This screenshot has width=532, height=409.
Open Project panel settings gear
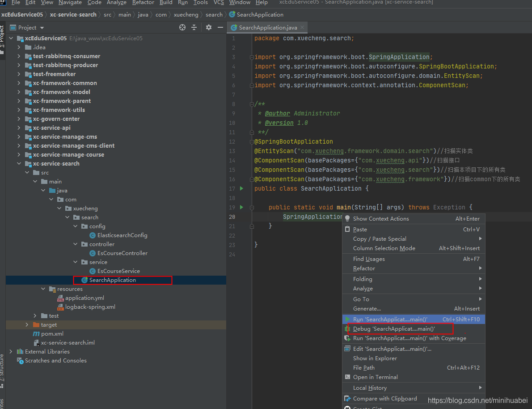click(209, 27)
